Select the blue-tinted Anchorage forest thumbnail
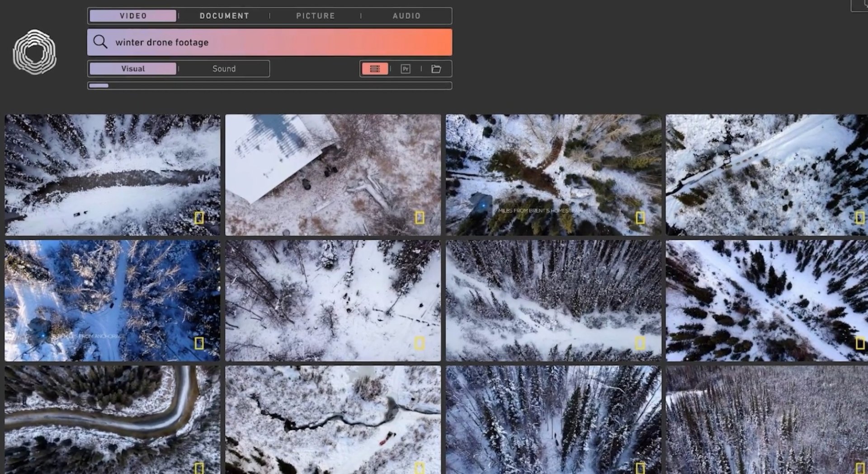This screenshot has width=868, height=474. point(112,300)
